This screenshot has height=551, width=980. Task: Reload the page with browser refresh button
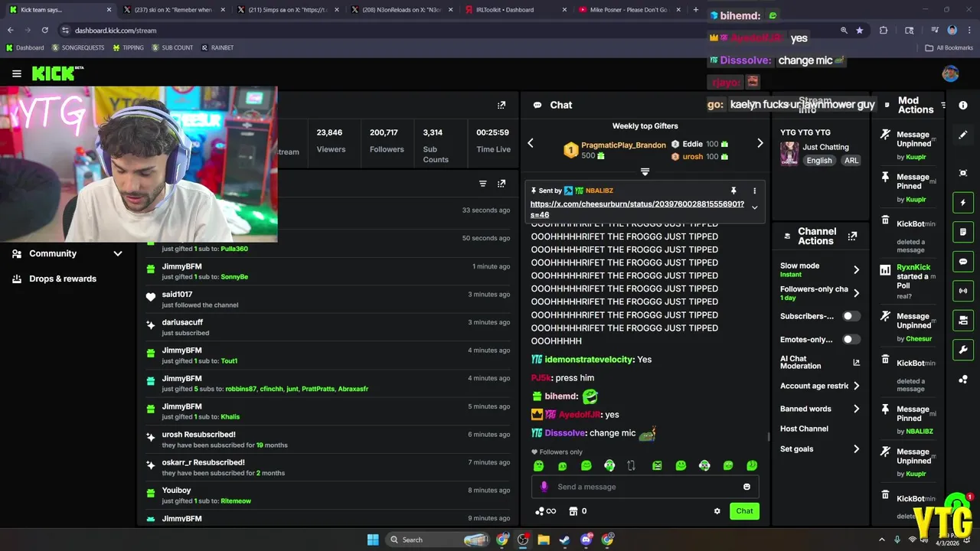(x=44, y=30)
